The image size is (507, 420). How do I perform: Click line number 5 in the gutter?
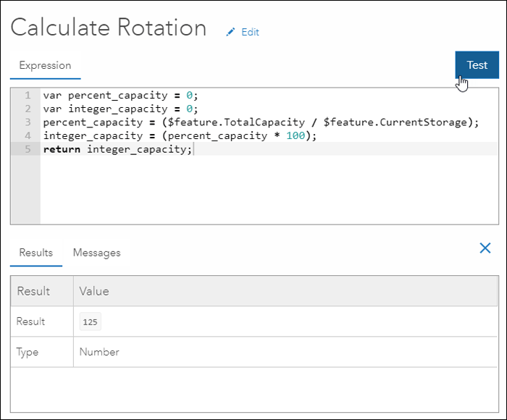point(28,149)
